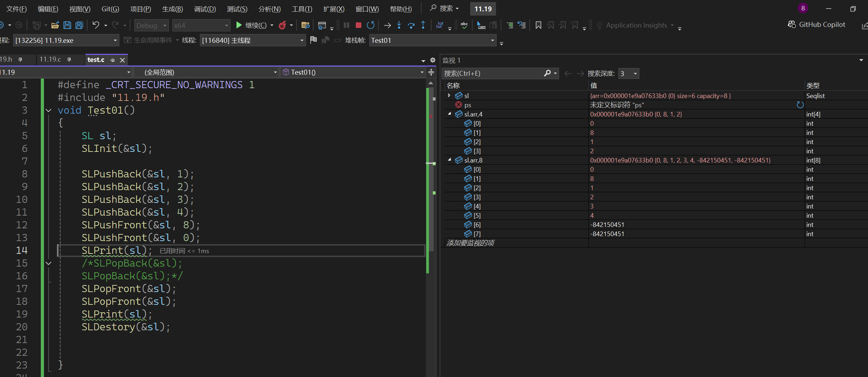Step over the current statement

[411, 25]
